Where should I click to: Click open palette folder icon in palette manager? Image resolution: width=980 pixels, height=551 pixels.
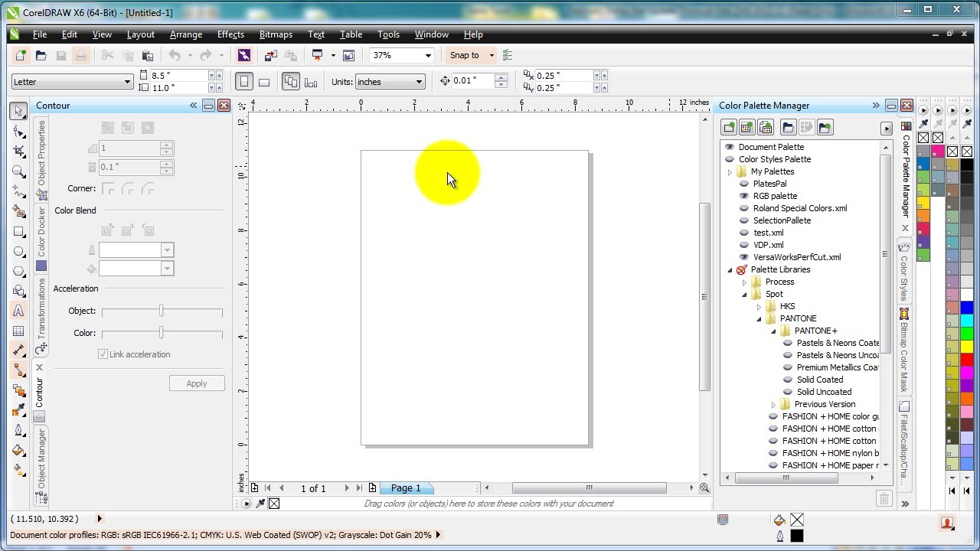(x=787, y=127)
